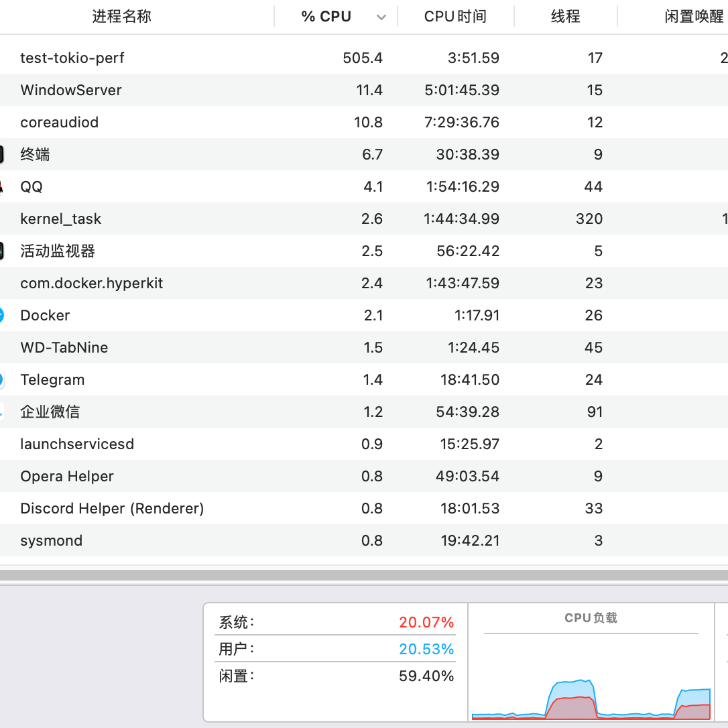Click the horizontal scrollbar below the process list
Screen dimensions: 728x728
click(x=364, y=575)
